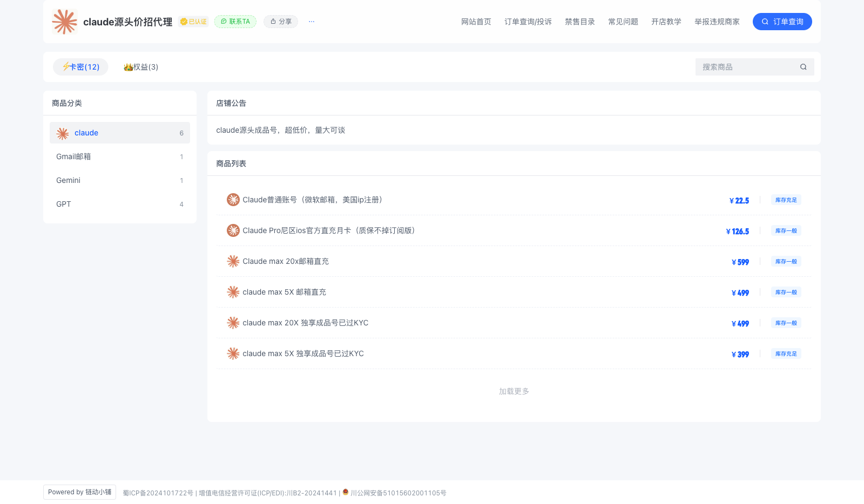Click the search magnifier icon

pos(804,67)
